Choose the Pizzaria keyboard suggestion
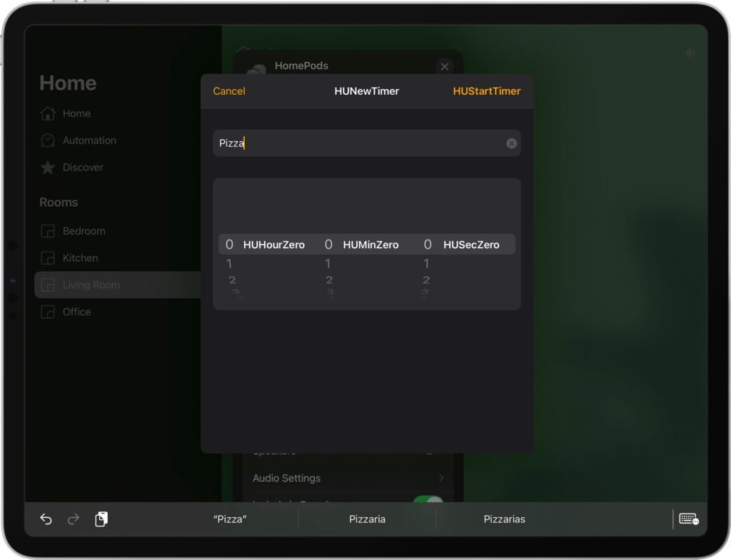This screenshot has height=560, width=731. [367, 519]
